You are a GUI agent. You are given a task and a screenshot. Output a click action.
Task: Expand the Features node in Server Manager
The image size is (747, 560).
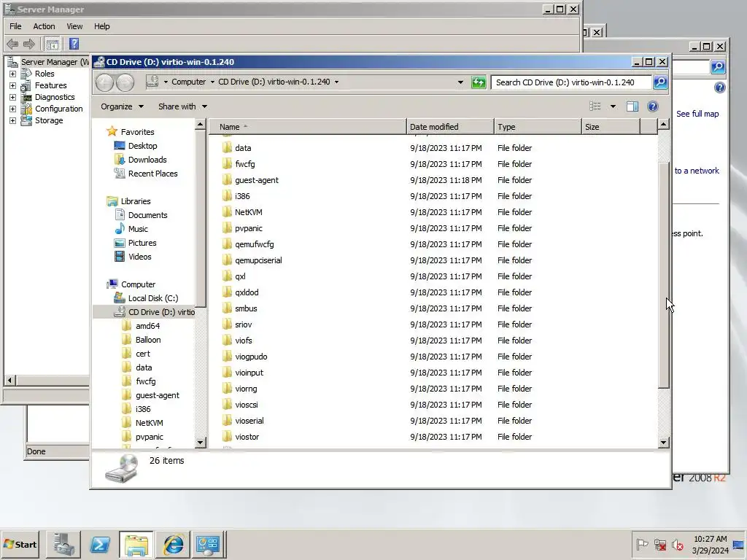[x=13, y=86]
